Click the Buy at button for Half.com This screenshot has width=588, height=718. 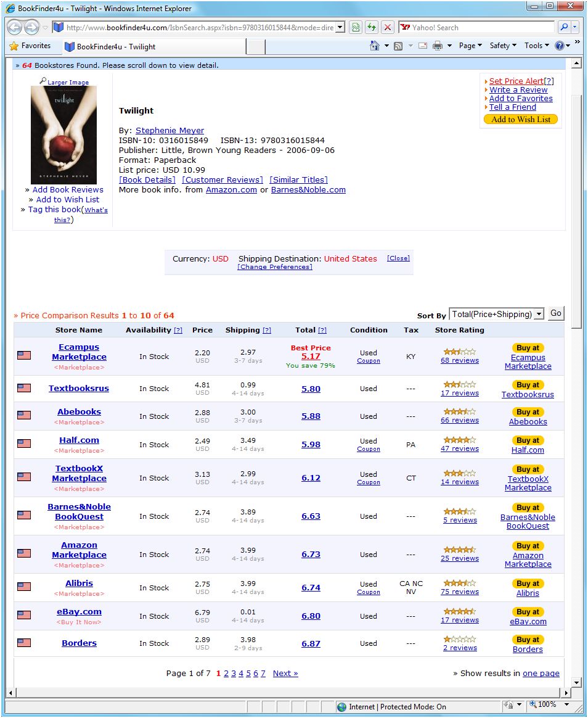click(x=528, y=440)
